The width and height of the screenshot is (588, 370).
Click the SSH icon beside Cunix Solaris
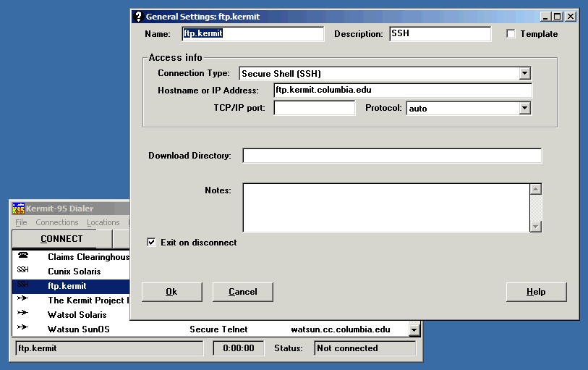22,270
